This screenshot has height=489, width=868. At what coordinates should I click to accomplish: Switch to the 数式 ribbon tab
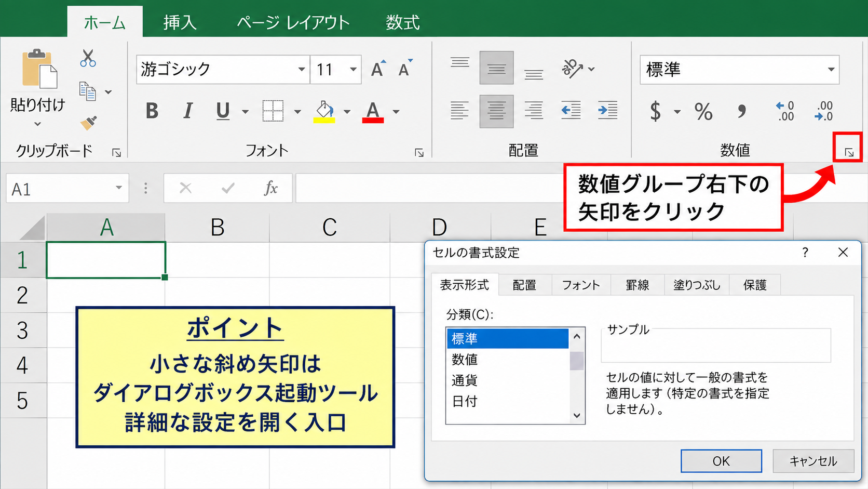point(402,22)
